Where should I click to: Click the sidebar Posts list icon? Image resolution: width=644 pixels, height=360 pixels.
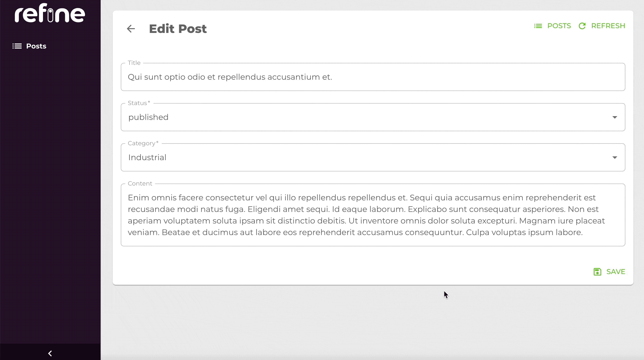(x=17, y=46)
